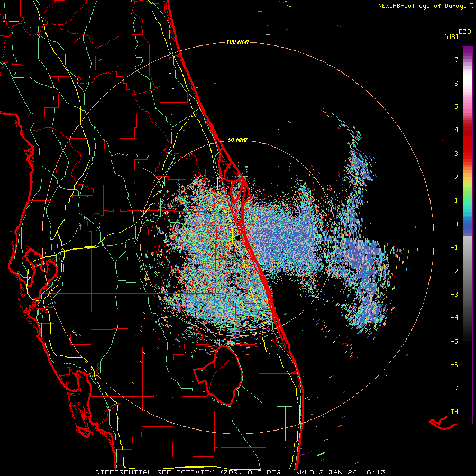Click the 50 NMI range ring label
This screenshot has height=476, width=476.
tap(237, 140)
